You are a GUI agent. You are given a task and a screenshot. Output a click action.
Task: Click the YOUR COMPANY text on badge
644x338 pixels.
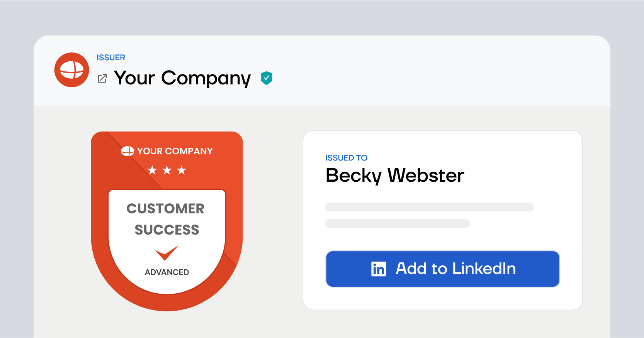(175, 151)
